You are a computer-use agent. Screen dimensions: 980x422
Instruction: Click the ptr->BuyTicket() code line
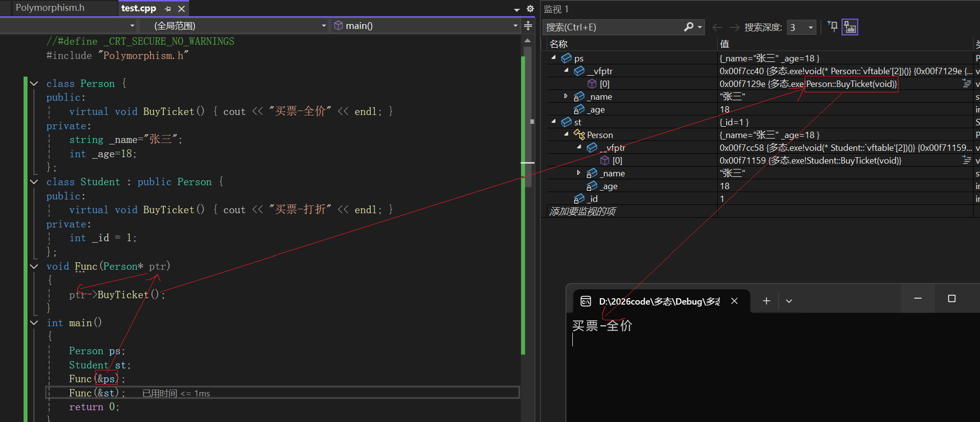coord(117,295)
